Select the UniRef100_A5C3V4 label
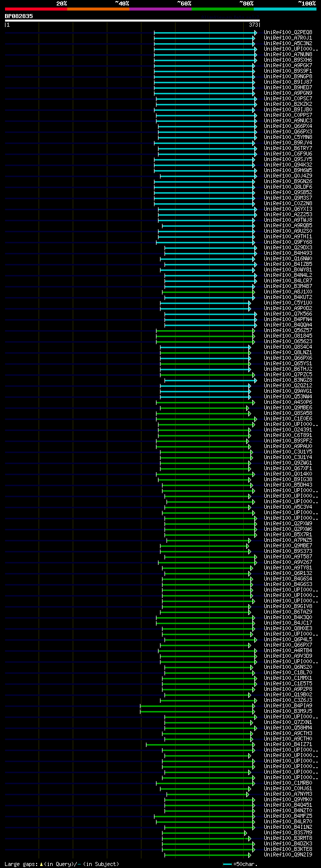 coord(288,507)
